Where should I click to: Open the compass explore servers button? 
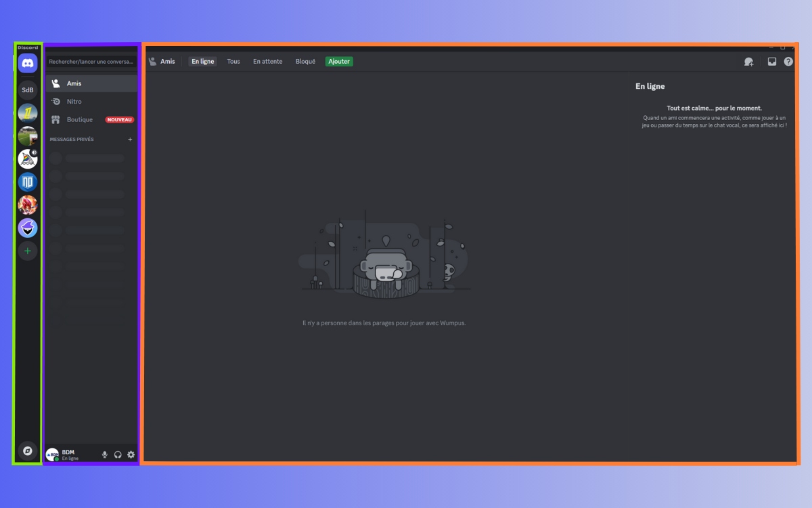pos(28,450)
